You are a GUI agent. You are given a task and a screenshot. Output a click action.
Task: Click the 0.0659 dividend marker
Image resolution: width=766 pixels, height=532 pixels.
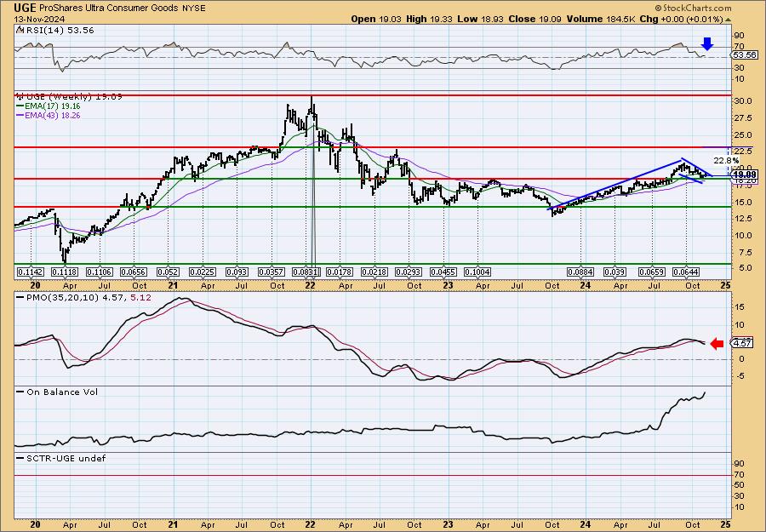[x=652, y=272]
